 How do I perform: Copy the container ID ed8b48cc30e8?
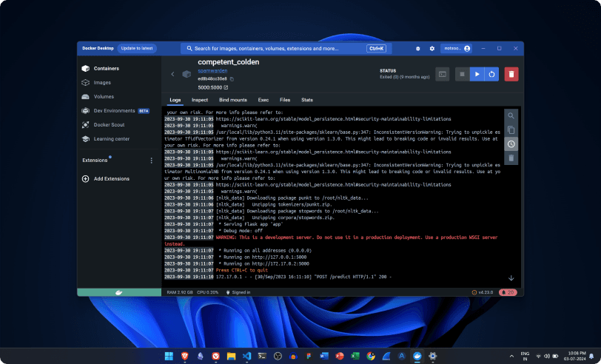pos(232,78)
